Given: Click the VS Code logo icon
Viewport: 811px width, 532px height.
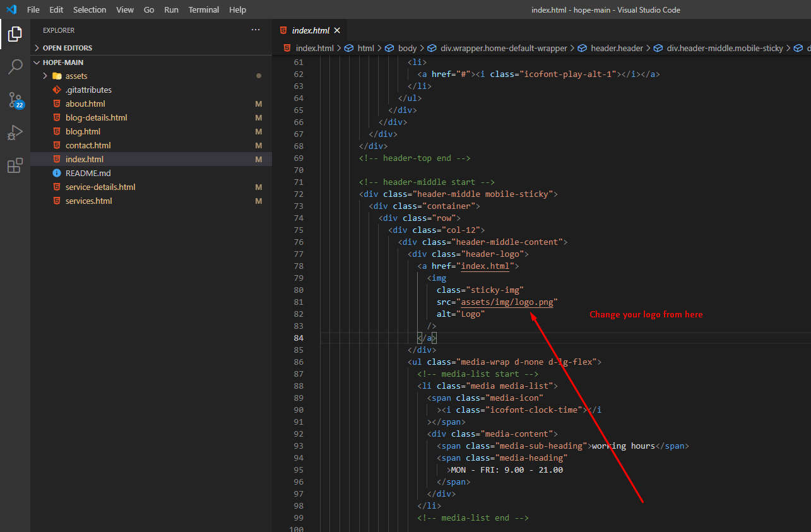Looking at the screenshot, I should 11,9.
